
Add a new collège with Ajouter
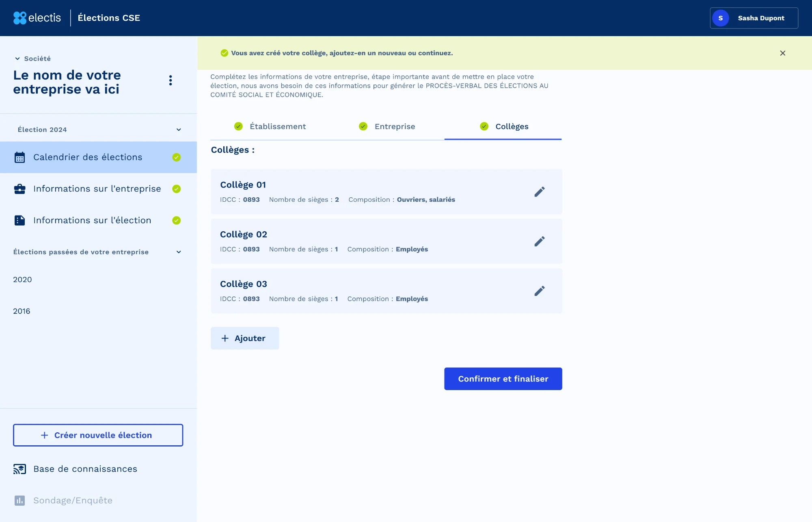(x=245, y=338)
